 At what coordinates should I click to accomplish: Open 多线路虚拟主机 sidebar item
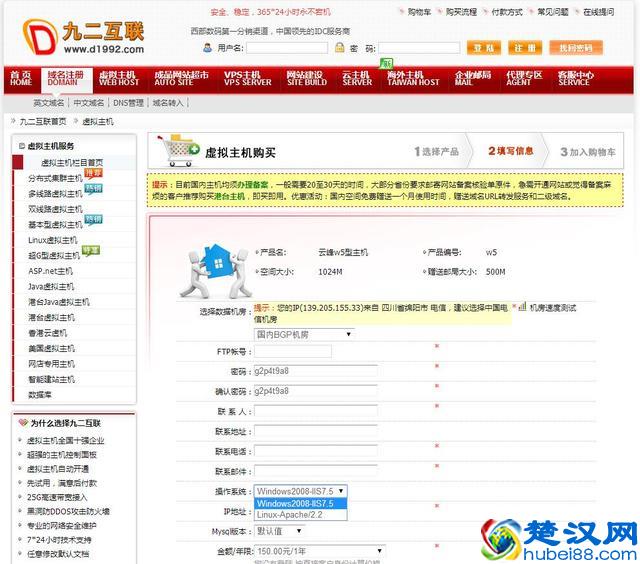tap(56, 194)
